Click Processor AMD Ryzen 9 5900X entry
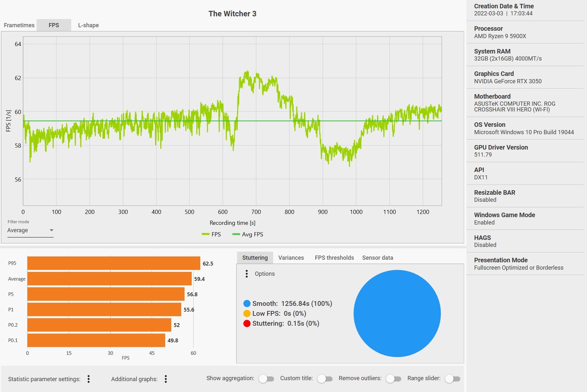The image size is (587, 392). coord(525,32)
